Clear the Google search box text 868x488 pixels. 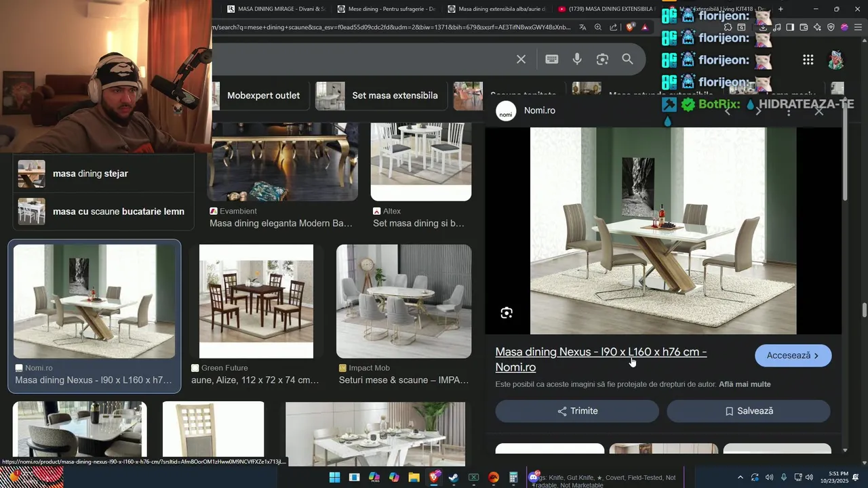click(x=521, y=60)
